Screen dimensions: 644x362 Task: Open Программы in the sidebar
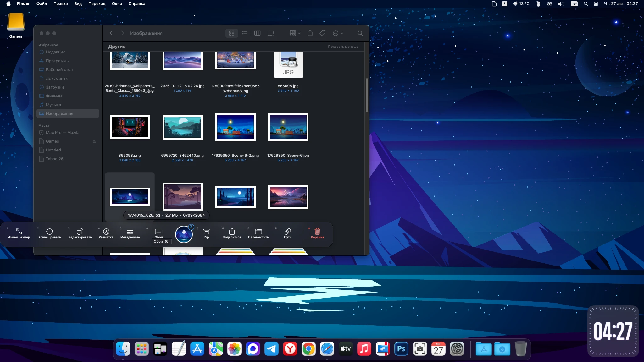point(68,61)
